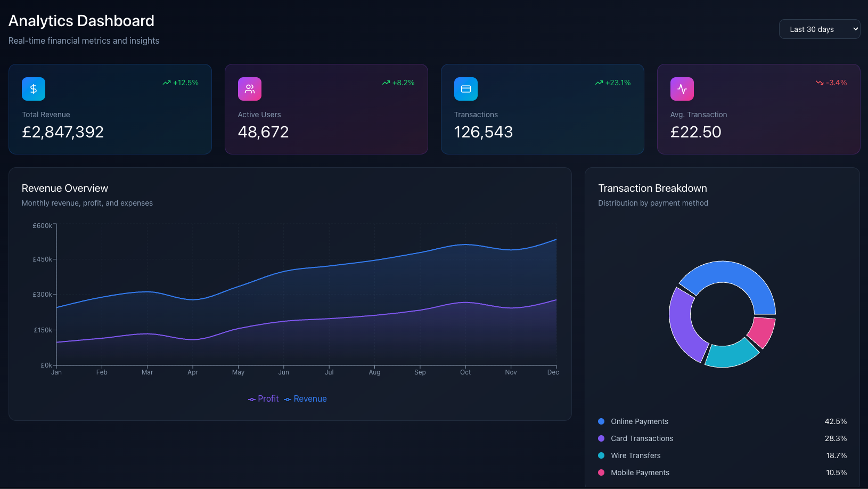
Task: Click the dollar icon on Total Revenue card
Action: [33, 89]
